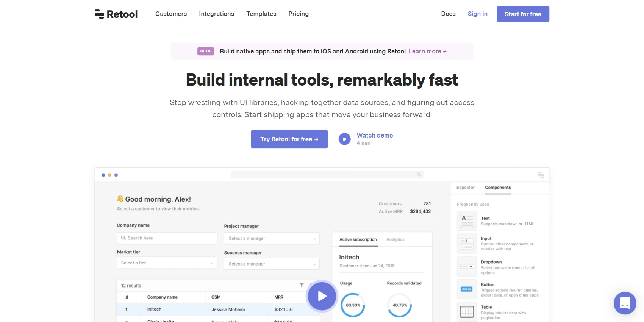Open the Project manager dropdown

[272, 238]
